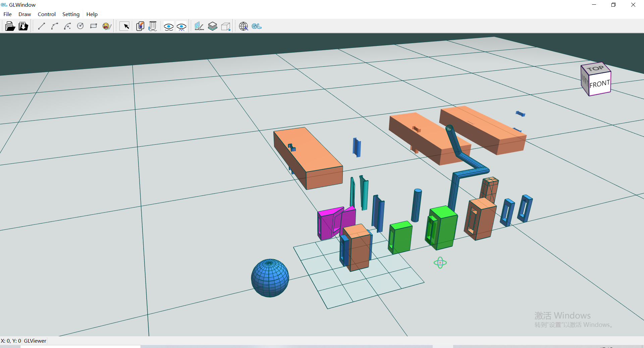Activate the arrow selection pointer tool
The width and height of the screenshot is (644, 348).
(125, 26)
